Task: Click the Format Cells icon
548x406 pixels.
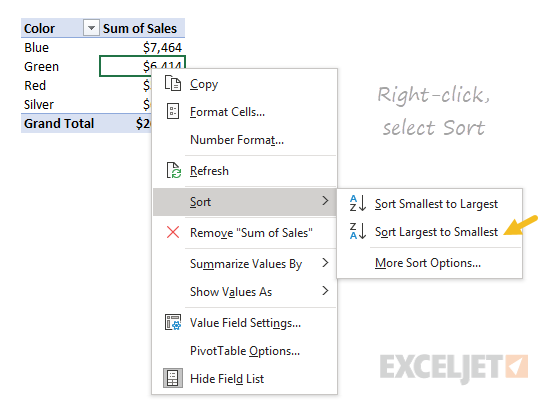Action: (173, 111)
